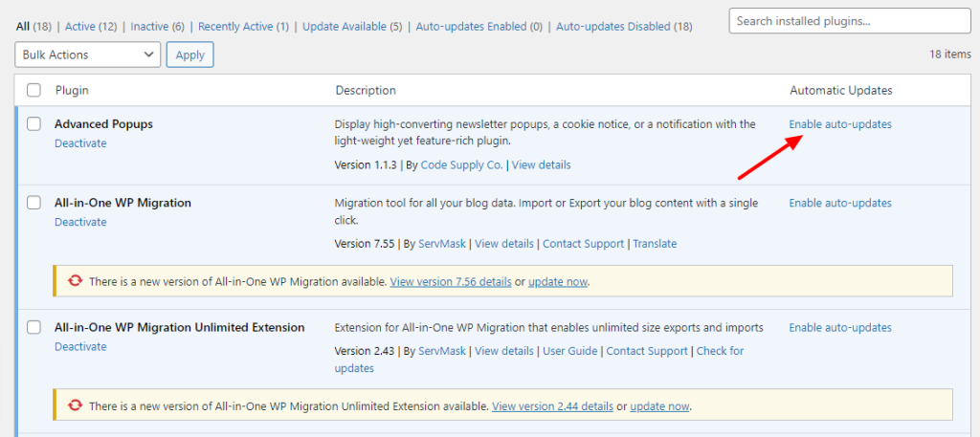Viewport: 980px width, 437px height.
Task: Click All-in-One WP Migration Unlimited Extension name
Action: (x=179, y=327)
